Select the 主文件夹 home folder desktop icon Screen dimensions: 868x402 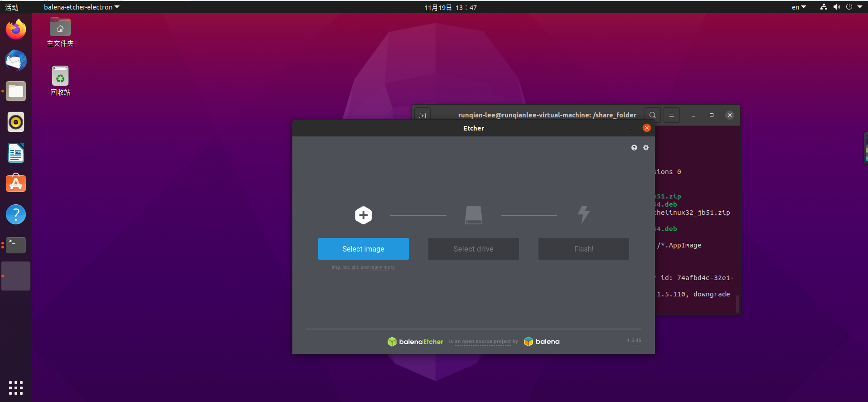coord(60,33)
